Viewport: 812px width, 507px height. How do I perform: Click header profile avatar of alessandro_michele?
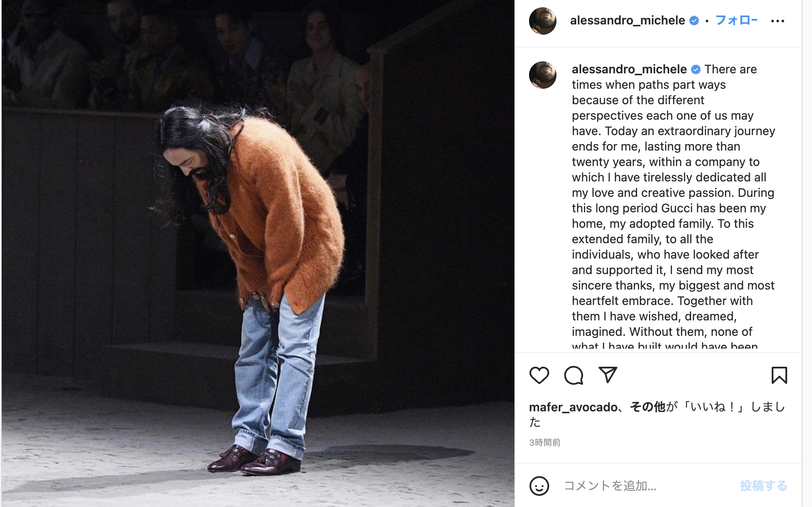(542, 21)
